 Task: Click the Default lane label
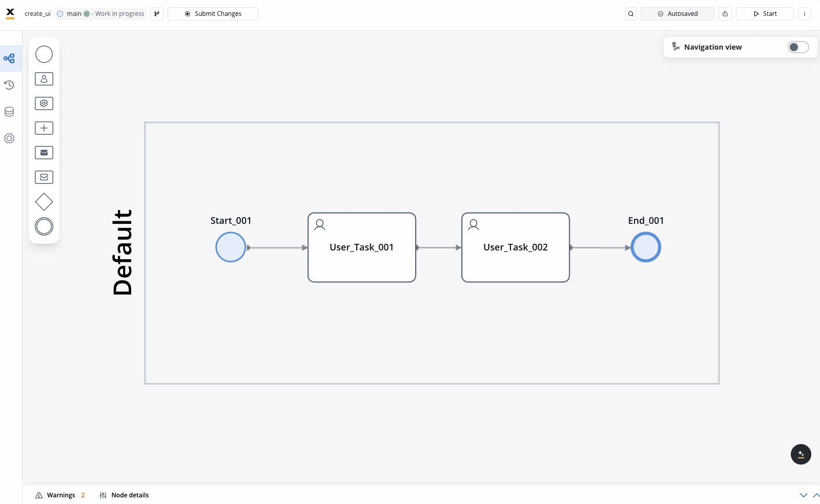click(x=123, y=253)
